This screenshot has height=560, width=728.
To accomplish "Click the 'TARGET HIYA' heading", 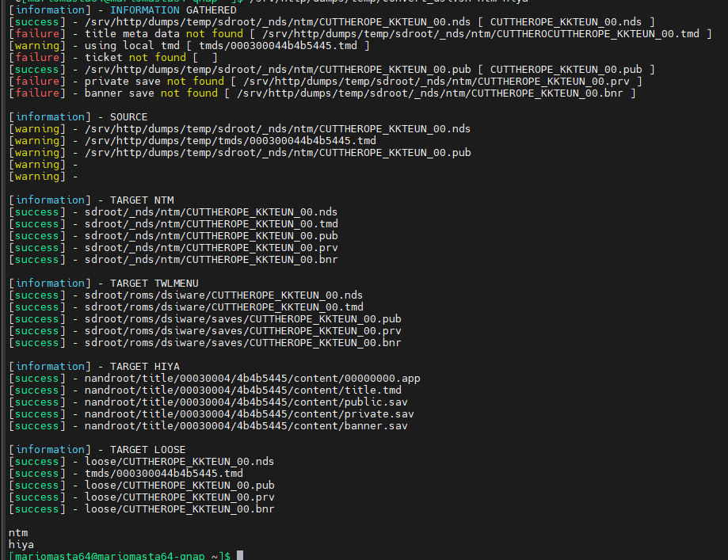I will coord(144,367).
